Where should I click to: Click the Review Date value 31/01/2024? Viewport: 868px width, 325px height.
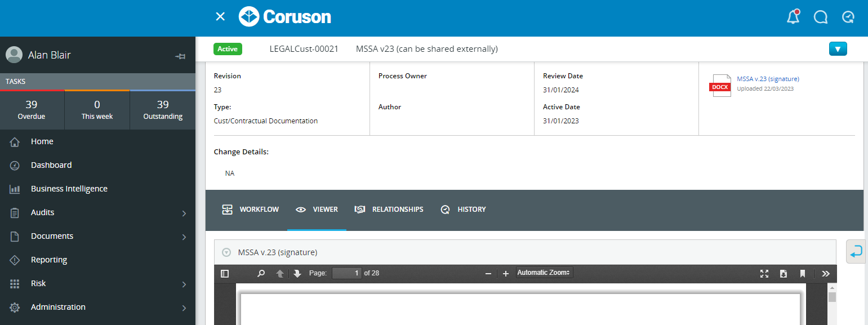click(561, 90)
